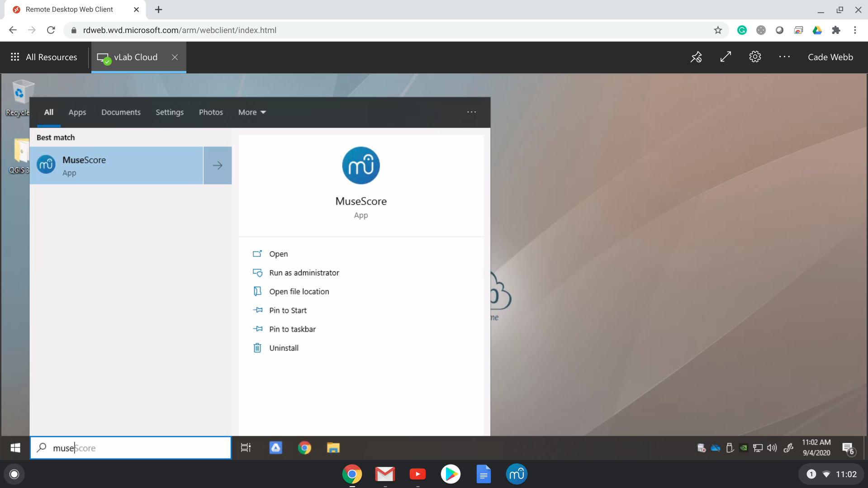This screenshot has width=868, height=488.
Task: Launch Google Drive from Windows taskbar
Action: [x=275, y=448]
